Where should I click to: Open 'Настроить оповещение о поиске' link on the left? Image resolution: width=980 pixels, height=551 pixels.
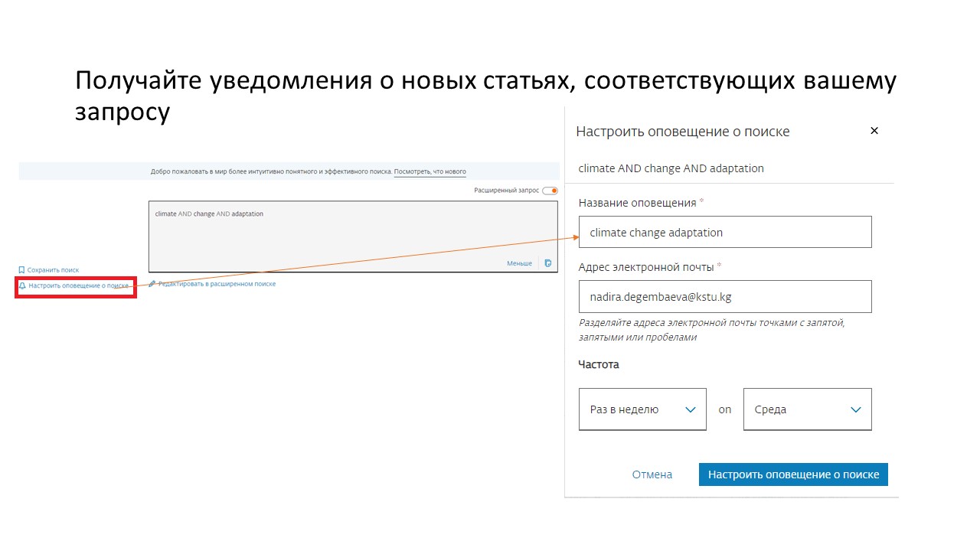point(78,285)
